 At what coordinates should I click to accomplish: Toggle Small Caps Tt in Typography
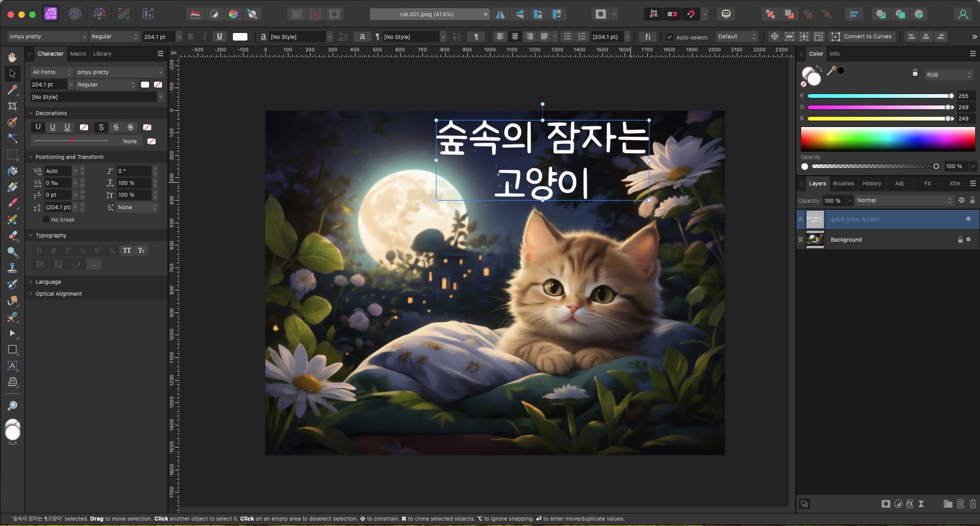(x=141, y=250)
